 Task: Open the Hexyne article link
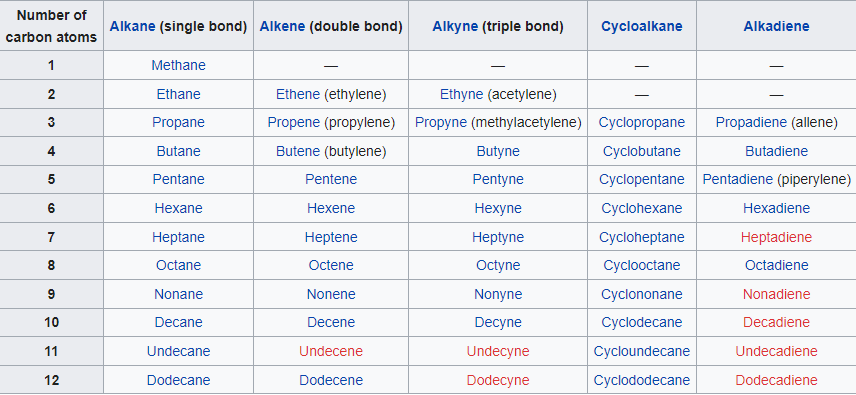(x=498, y=208)
